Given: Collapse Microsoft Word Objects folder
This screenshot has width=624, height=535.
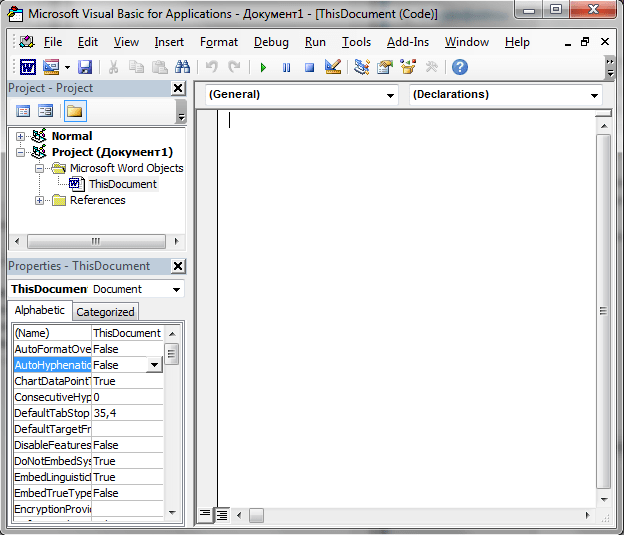Looking at the screenshot, I should click(x=39, y=168).
